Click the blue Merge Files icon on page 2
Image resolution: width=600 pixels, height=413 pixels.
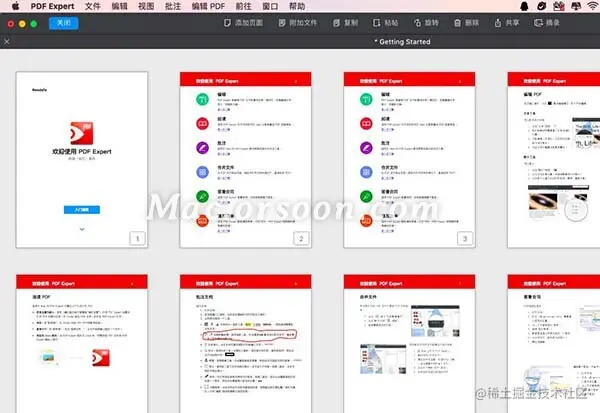pos(202,172)
